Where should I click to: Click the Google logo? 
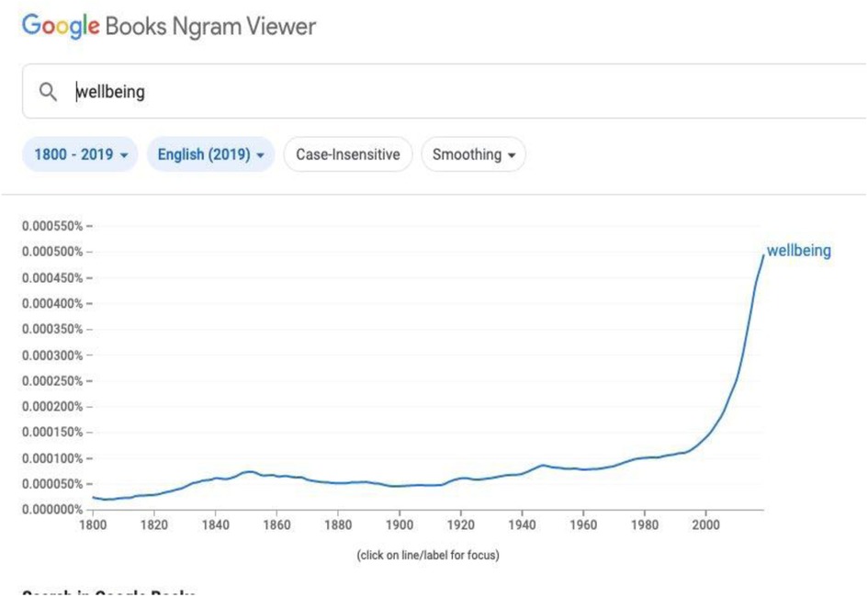[61, 26]
